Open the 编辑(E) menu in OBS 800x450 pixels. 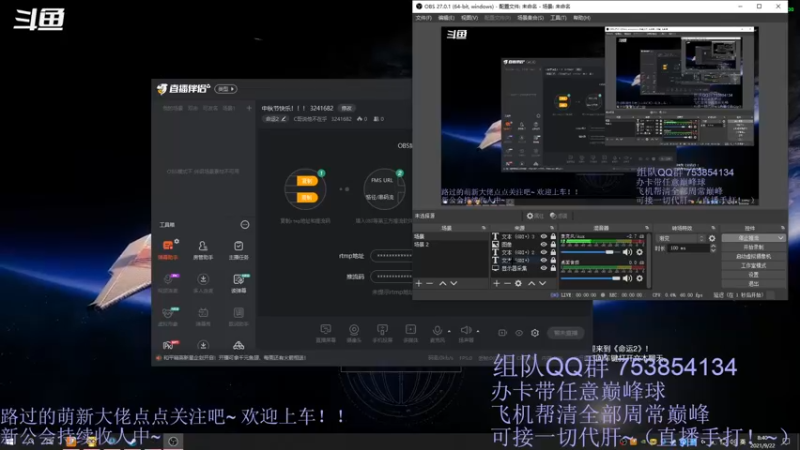click(x=446, y=17)
